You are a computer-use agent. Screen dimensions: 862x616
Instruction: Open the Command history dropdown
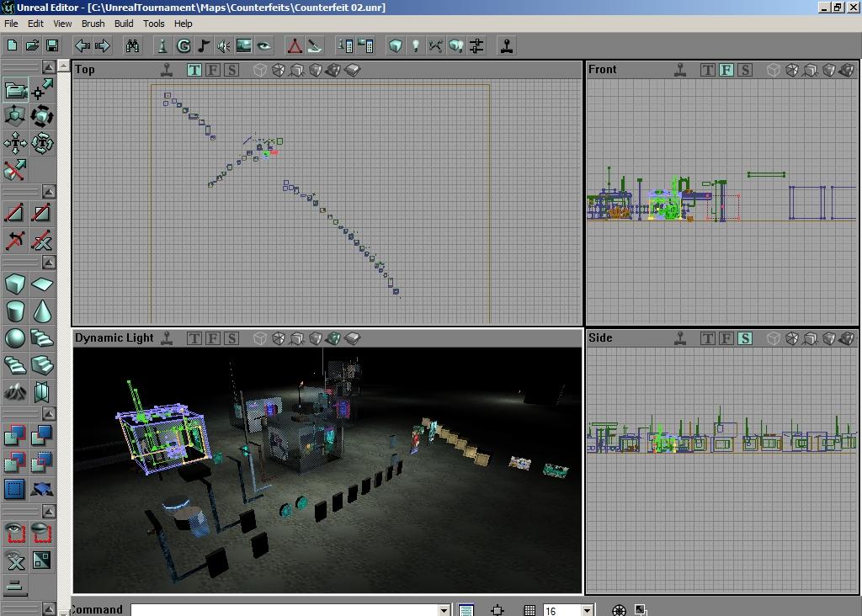pos(444,610)
